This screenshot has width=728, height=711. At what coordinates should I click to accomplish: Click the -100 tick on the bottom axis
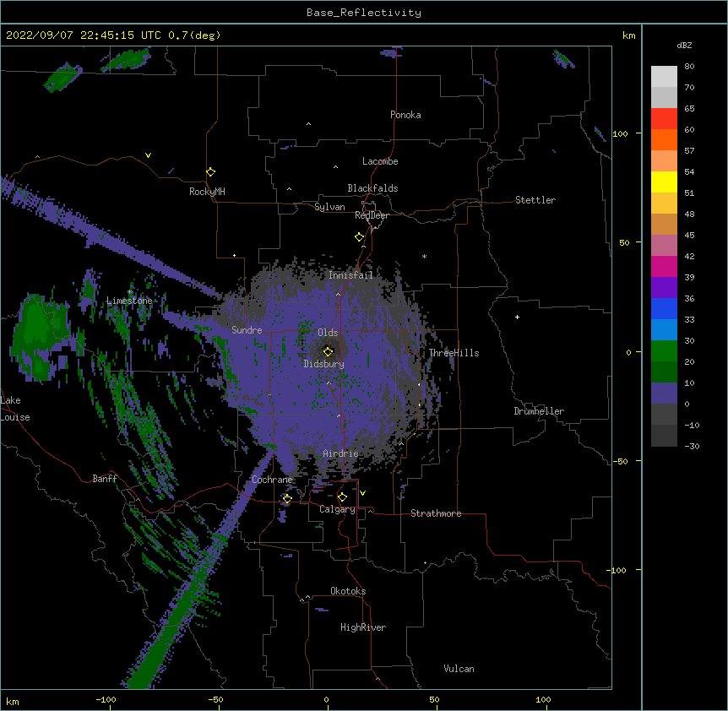106,699
